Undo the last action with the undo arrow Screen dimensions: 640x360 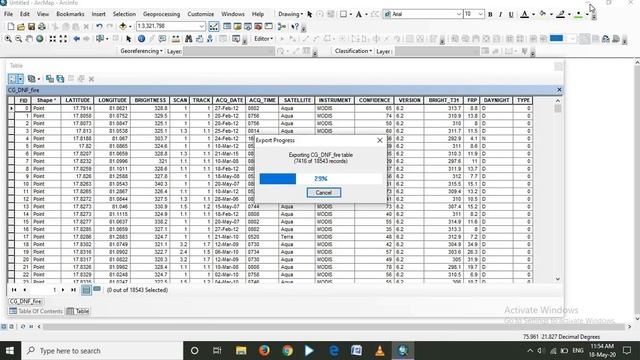99,27
